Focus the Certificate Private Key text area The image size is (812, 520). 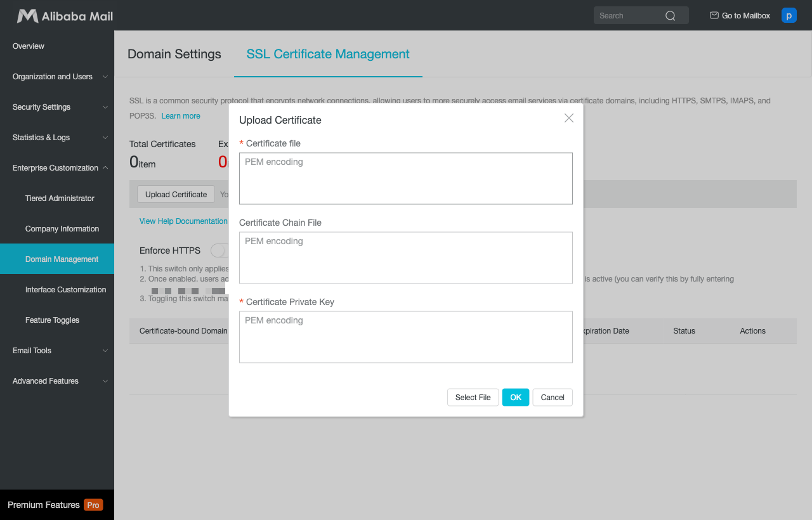click(406, 337)
